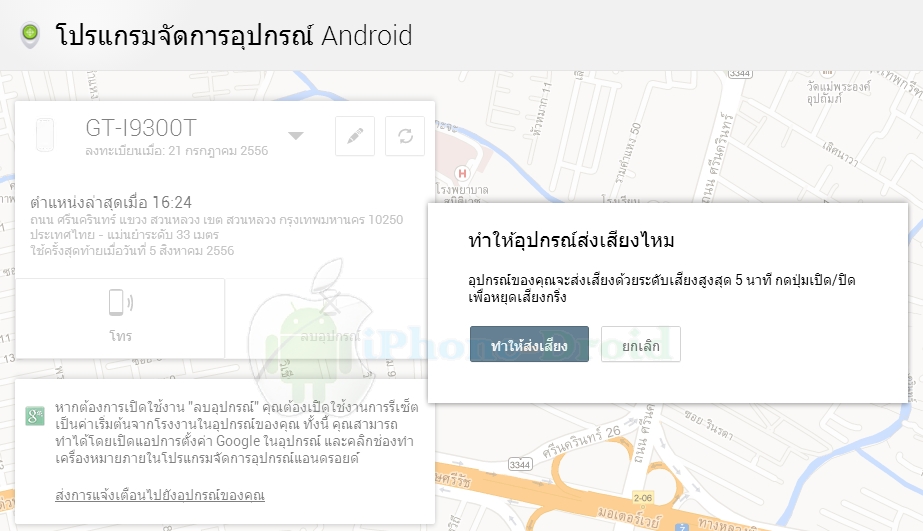Click the 2-06 road label on the map
Image resolution: width=923 pixels, height=531 pixels.
(x=643, y=498)
